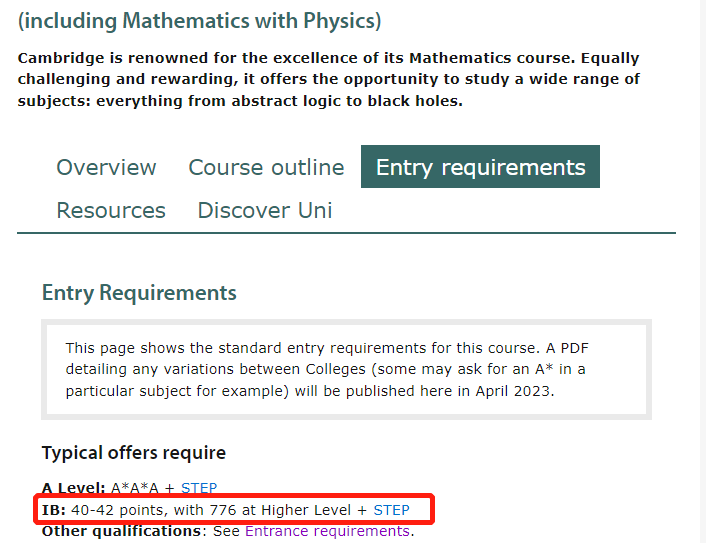
Task: Click the 40-42 points text
Action: click(119, 510)
